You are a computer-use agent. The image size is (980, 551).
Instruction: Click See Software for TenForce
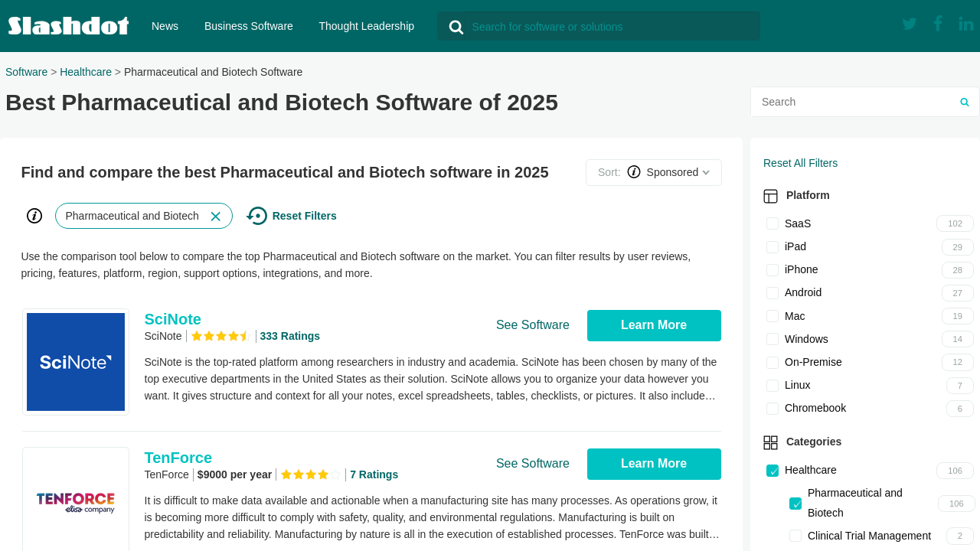(533, 464)
